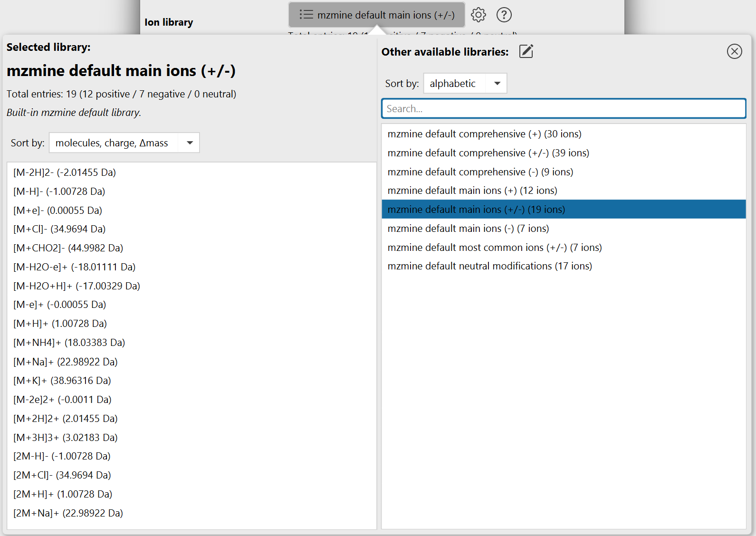Select the [M+3H]3+ ion entry
The width and height of the screenshot is (756, 536).
(192, 438)
